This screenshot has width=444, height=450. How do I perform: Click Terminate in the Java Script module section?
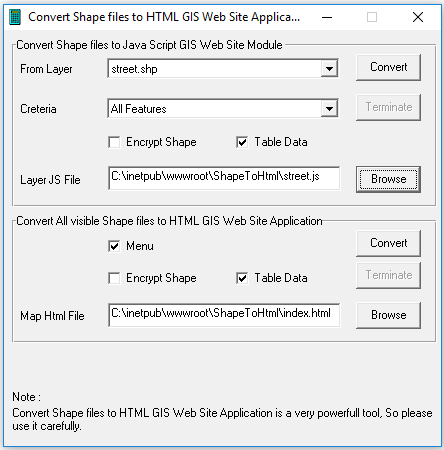pos(388,107)
